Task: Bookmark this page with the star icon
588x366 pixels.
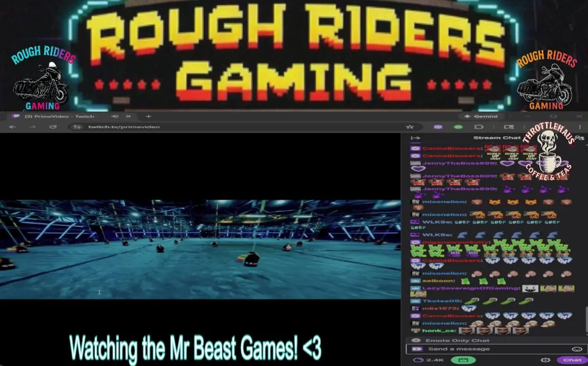Action: coord(410,127)
